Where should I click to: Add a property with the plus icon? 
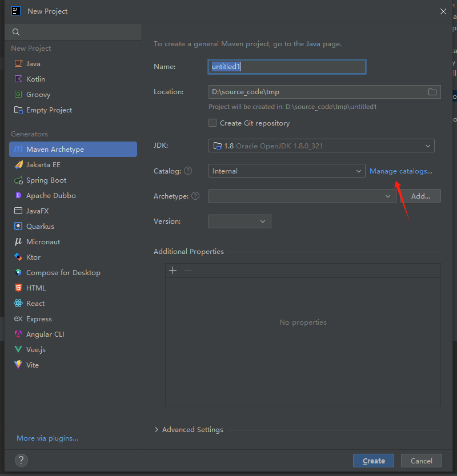click(x=173, y=270)
